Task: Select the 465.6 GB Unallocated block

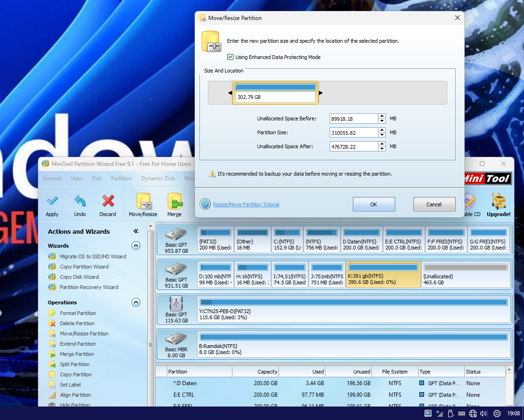Action: click(x=466, y=275)
